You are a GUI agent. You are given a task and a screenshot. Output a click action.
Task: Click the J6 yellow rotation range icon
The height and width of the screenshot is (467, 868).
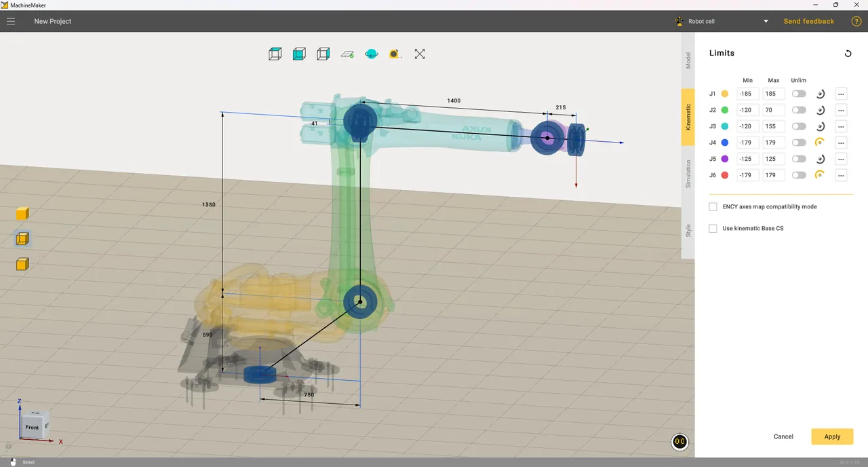click(820, 175)
